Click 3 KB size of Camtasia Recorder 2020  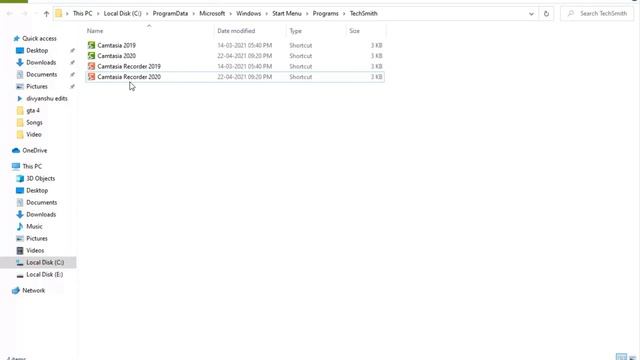(376, 77)
